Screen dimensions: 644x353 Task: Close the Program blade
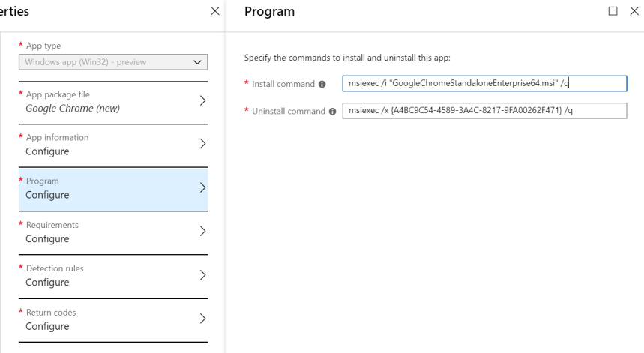pyautogui.click(x=634, y=11)
